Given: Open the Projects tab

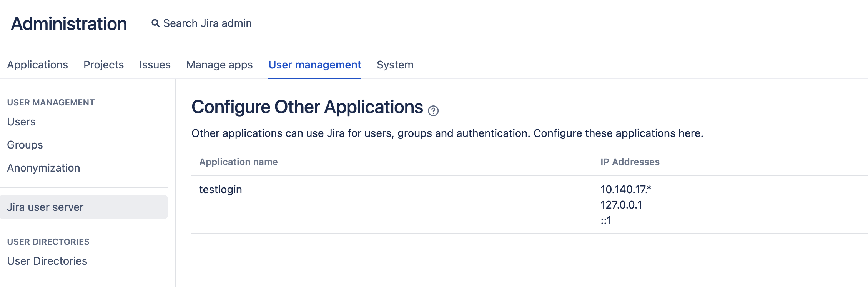Looking at the screenshot, I should (x=104, y=65).
